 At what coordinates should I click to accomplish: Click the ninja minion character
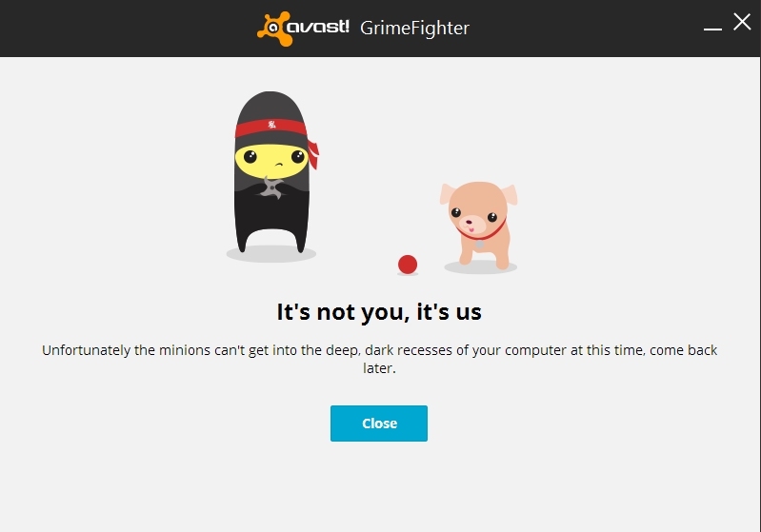coord(271,172)
